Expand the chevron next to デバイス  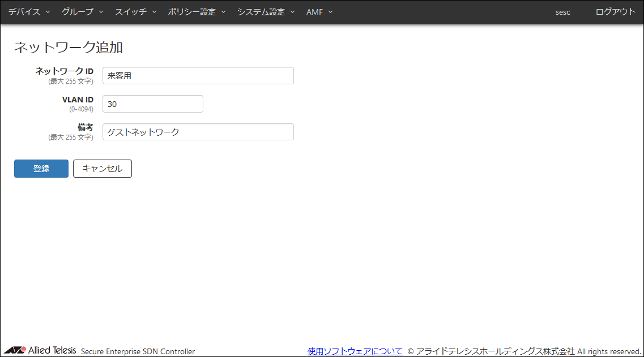(48, 12)
